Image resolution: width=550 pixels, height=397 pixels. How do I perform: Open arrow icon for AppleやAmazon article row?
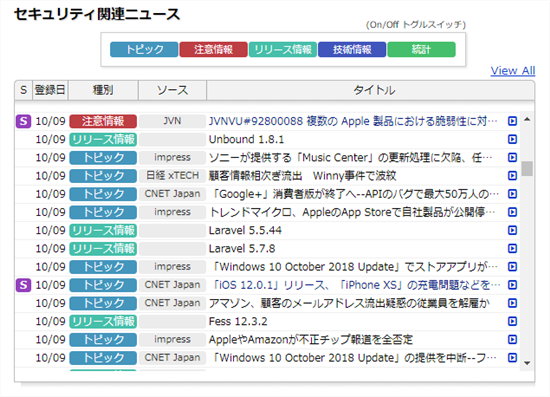click(x=512, y=339)
